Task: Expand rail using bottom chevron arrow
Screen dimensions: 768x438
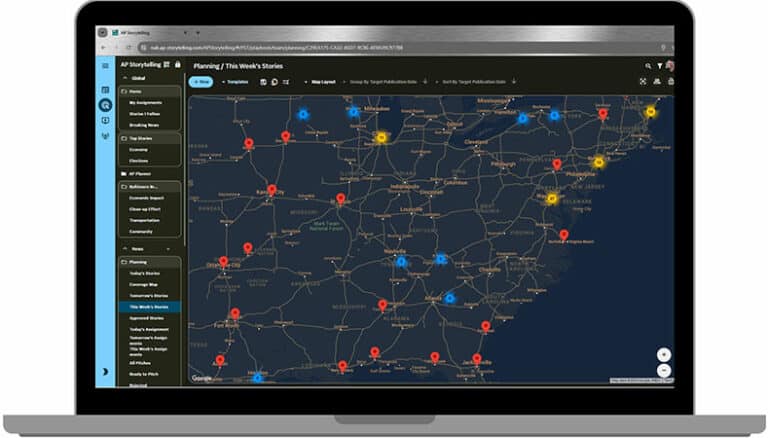Action: pos(105,372)
